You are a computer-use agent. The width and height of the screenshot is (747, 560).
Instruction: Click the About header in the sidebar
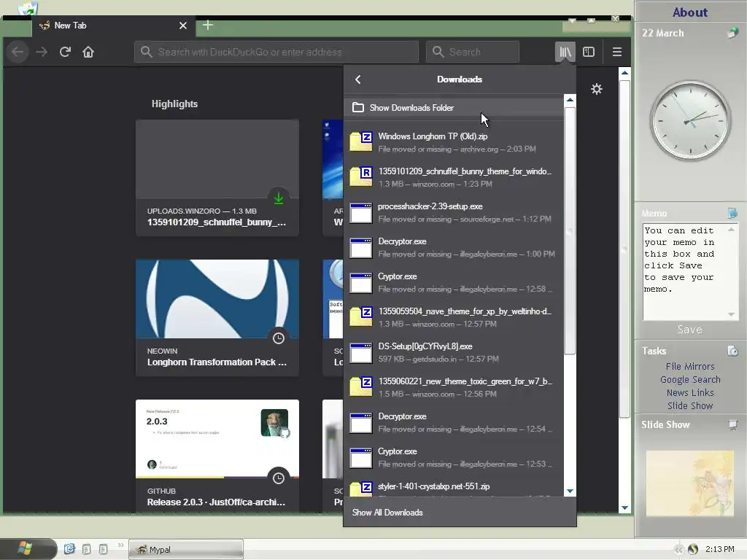click(x=690, y=12)
